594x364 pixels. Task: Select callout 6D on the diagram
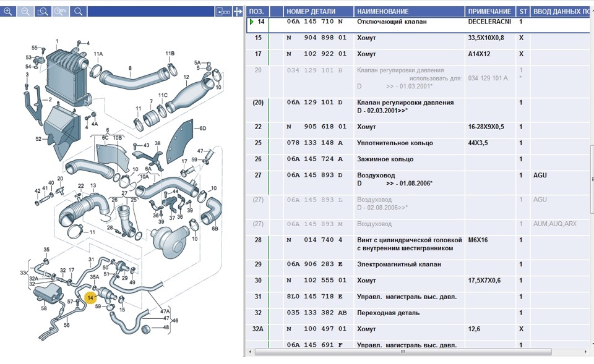[203, 129]
